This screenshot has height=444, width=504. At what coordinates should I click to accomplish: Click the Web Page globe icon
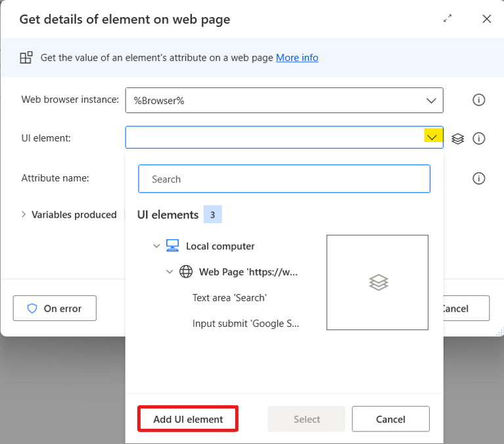click(186, 272)
